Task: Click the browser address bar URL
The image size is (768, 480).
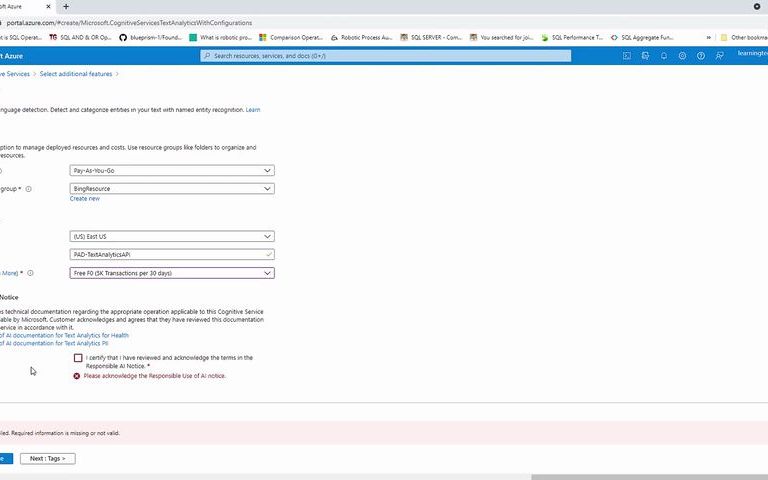Action: (129, 23)
